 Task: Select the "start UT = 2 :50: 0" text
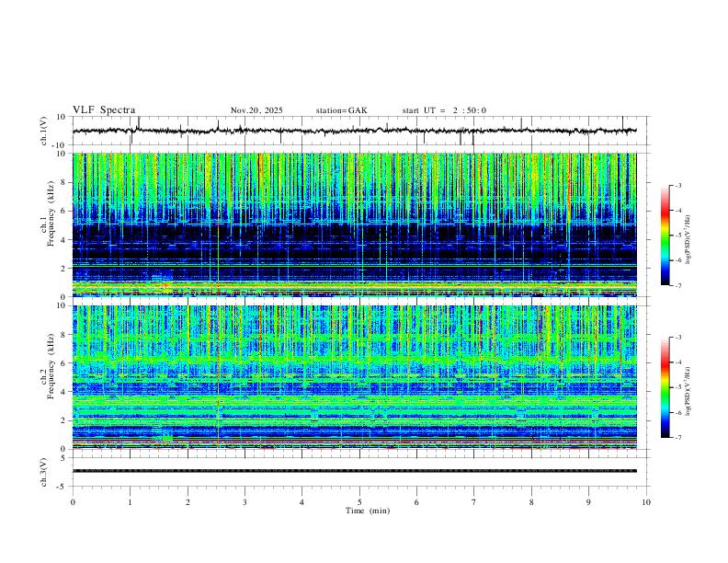[x=444, y=110]
